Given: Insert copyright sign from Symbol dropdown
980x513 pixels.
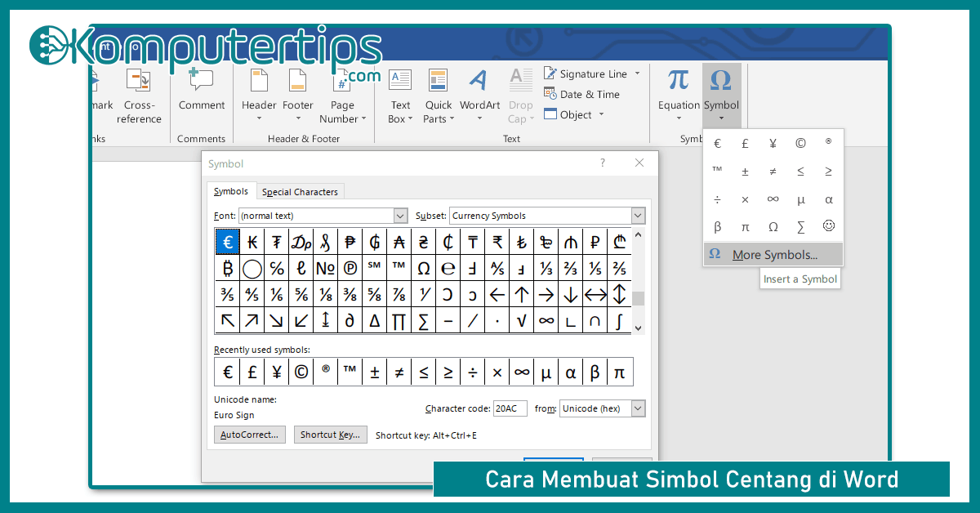Looking at the screenshot, I should pos(800,144).
